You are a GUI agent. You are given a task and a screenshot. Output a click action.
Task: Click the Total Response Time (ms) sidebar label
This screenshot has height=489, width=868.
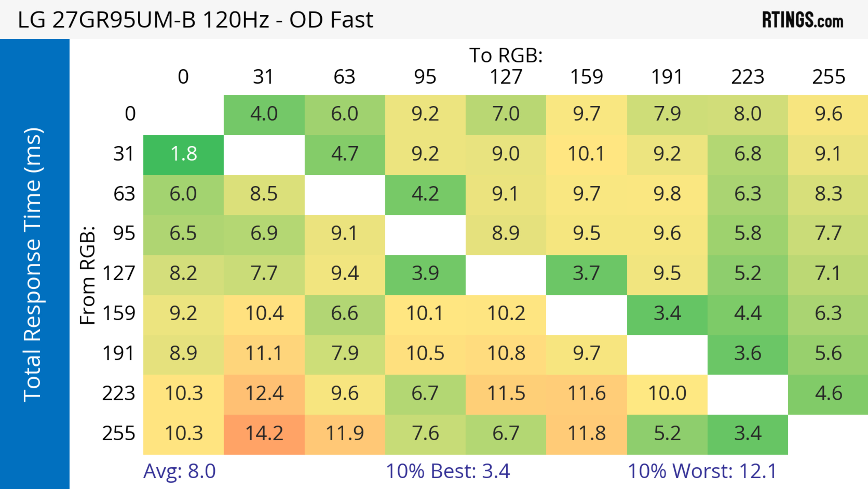(x=33, y=265)
